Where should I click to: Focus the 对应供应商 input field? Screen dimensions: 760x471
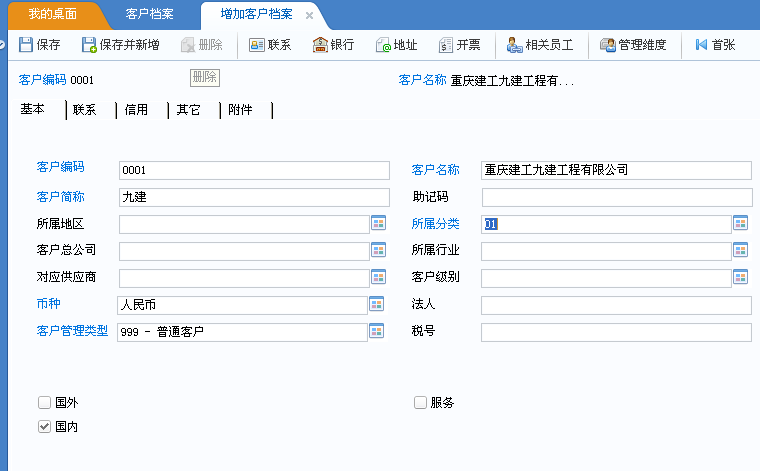(x=244, y=278)
